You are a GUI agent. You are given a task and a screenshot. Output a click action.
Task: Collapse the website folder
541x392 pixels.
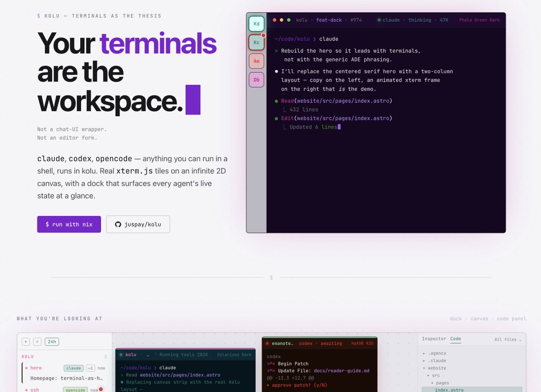(x=434, y=368)
